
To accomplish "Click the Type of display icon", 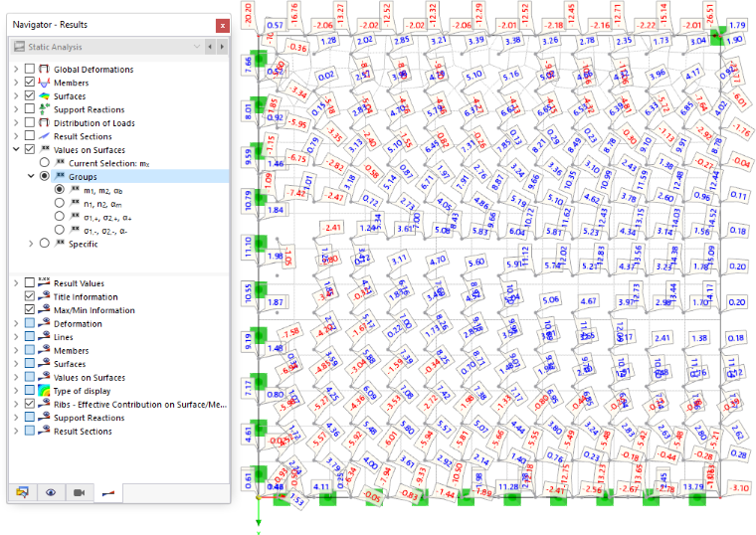I will pos(45,391).
